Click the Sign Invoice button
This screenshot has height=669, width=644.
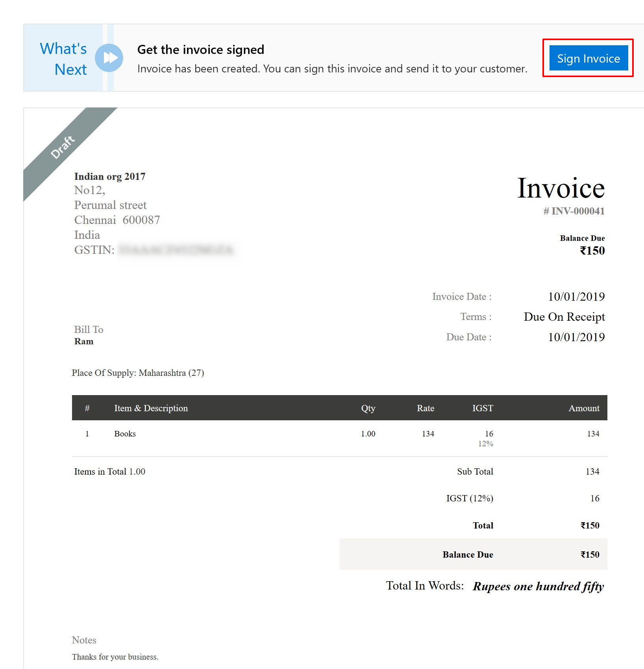[x=588, y=58]
